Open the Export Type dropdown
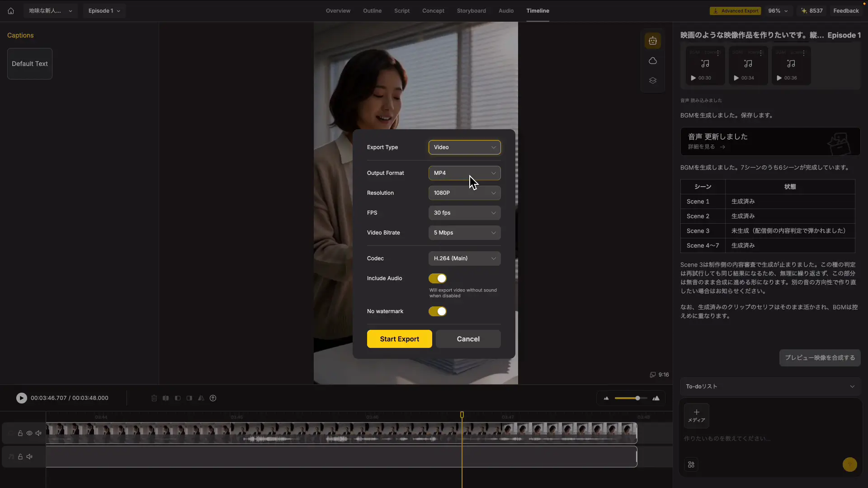Image resolution: width=868 pixels, height=488 pixels. 465,147
